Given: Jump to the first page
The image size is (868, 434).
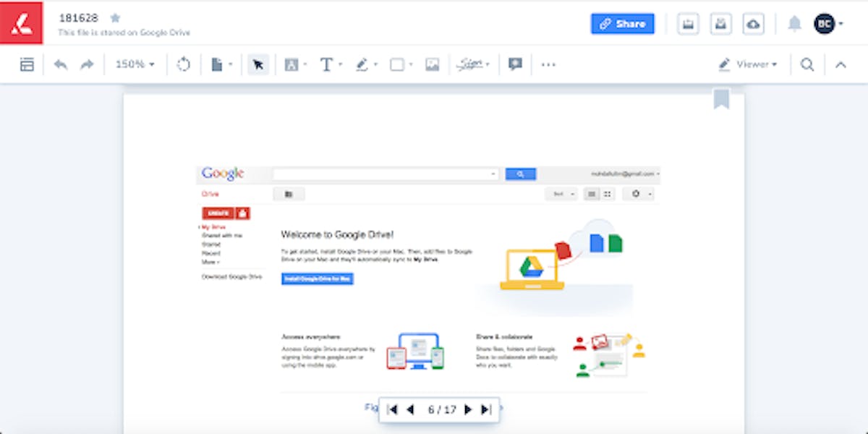Looking at the screenshot, I should (393, 409).
